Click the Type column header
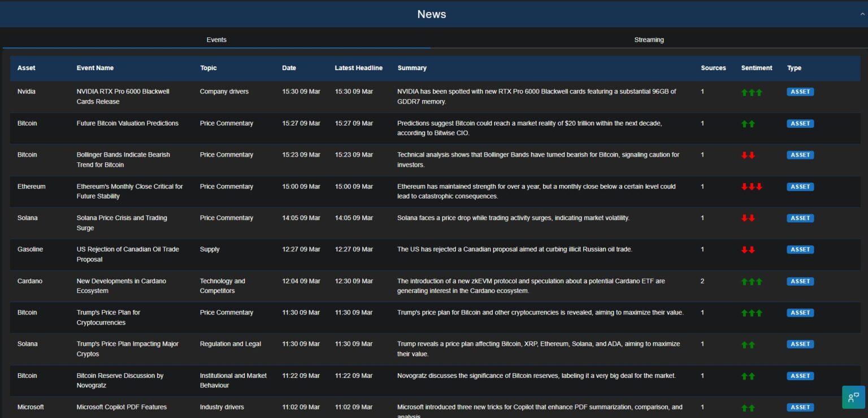The width and height of the screenshot is (868, 418). click(794, 68)
